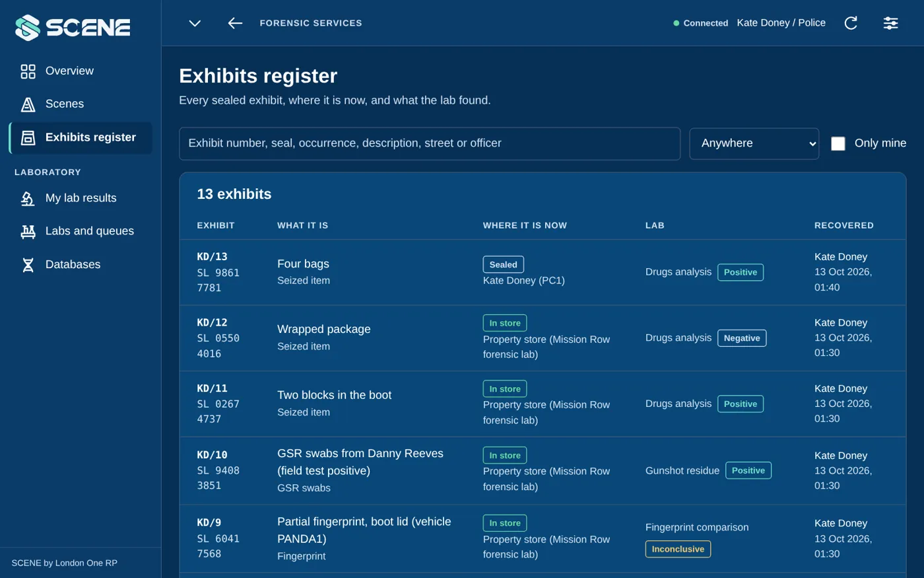Click the RECOVERED column header

[843, 225]
